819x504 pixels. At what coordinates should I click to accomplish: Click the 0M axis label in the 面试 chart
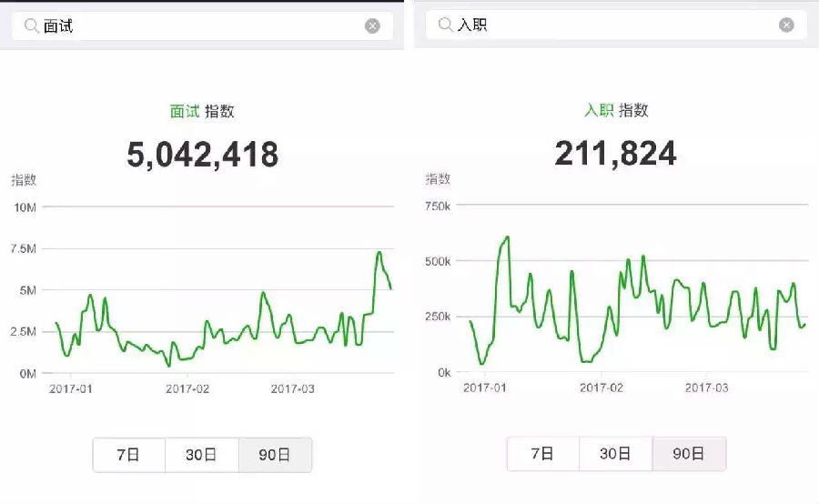27,373
